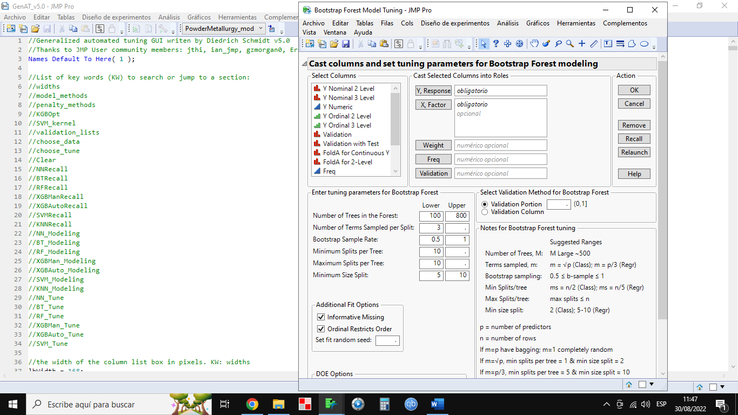Screen dimensions: 738x415
Task: Open the Filas menu
Action: [x=387, y=23]
